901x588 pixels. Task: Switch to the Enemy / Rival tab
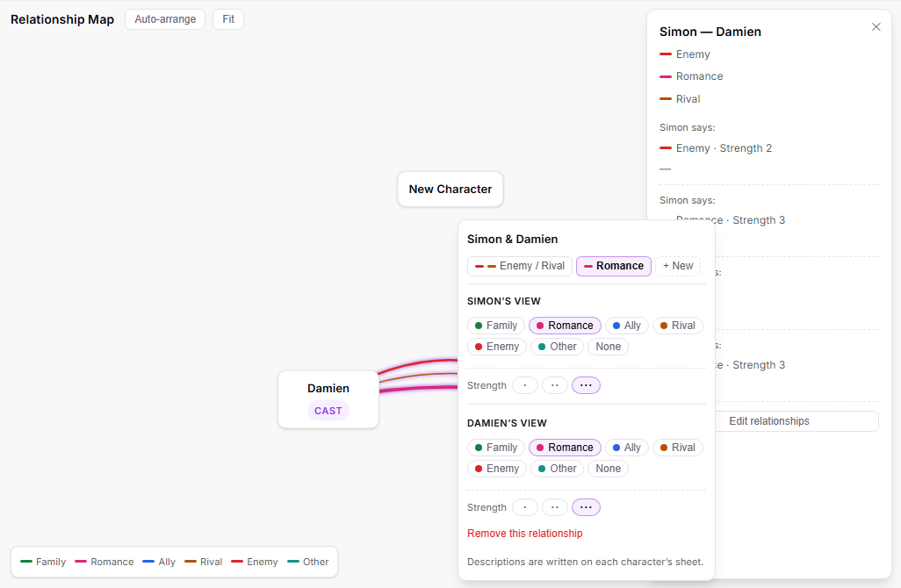point(520,266)
